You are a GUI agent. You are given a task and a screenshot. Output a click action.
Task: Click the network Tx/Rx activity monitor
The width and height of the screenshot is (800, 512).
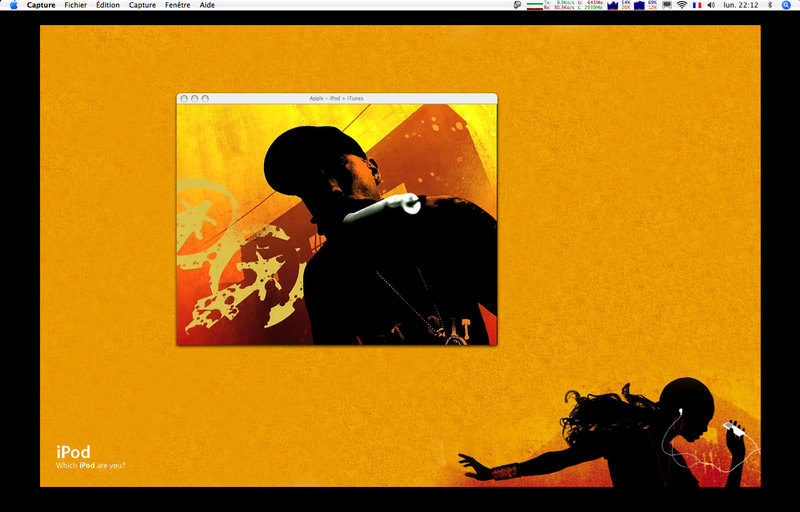551,5
